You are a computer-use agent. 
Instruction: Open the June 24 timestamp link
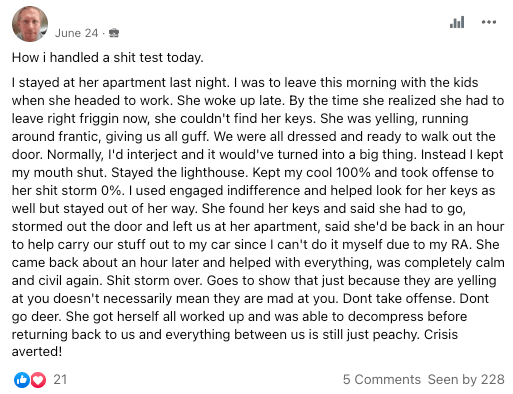(x=76, y=33)
